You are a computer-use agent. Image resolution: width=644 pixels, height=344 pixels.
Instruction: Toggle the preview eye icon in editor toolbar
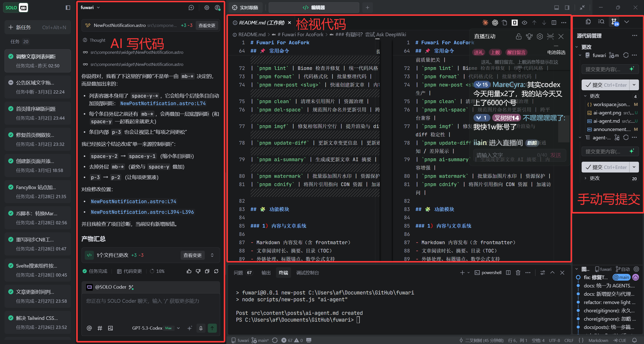click(x=525, y=23)
